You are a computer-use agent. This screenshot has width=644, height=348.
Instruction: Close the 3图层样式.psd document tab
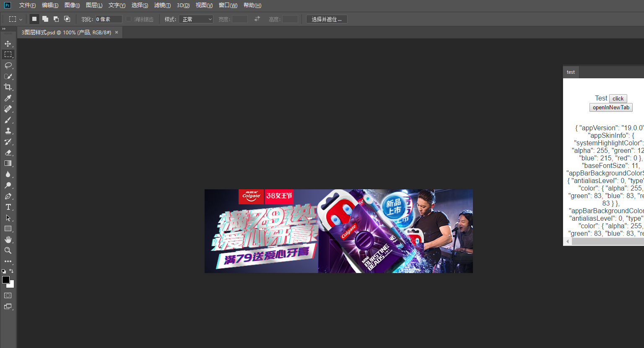pyautogui.click(x=117, y=32)
